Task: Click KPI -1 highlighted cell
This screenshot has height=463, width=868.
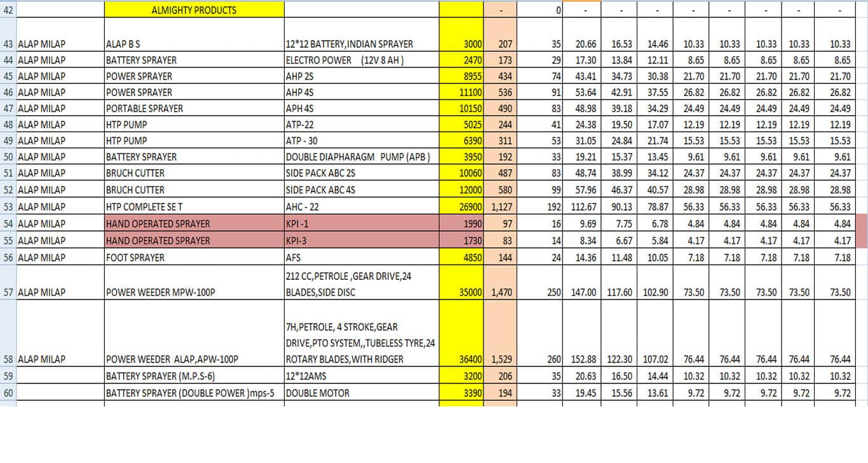Action: pos(362,223)
